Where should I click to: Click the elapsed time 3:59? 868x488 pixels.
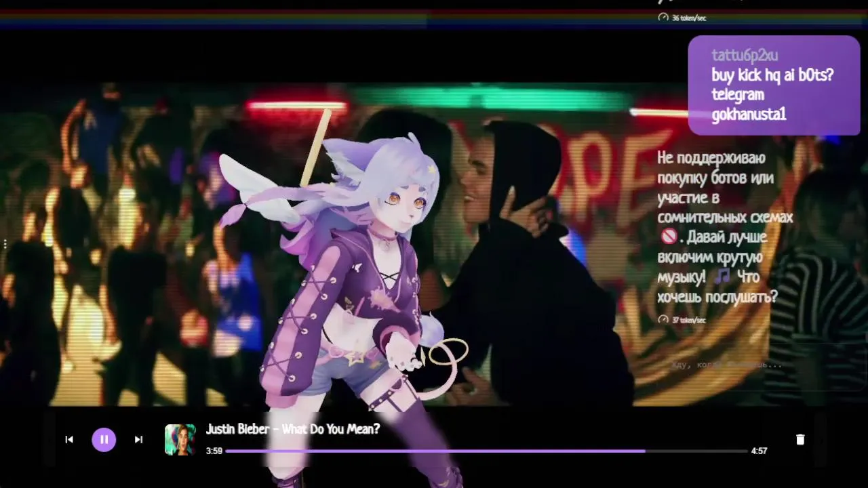point(214,451)
